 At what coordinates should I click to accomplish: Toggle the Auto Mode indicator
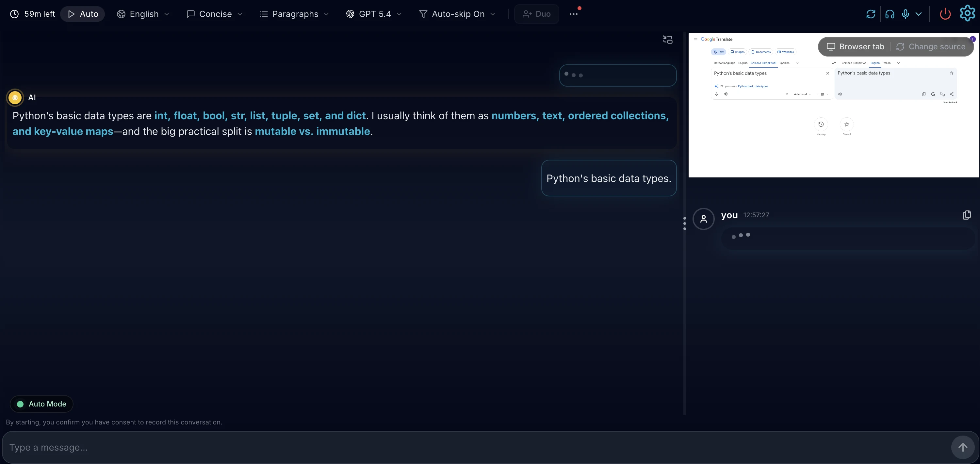click(41, 404)
